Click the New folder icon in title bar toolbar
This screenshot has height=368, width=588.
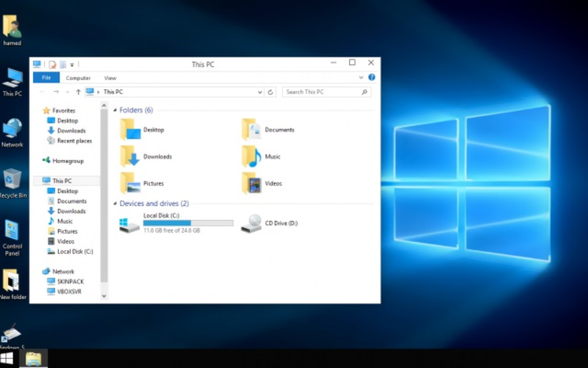tap(63, 65)
